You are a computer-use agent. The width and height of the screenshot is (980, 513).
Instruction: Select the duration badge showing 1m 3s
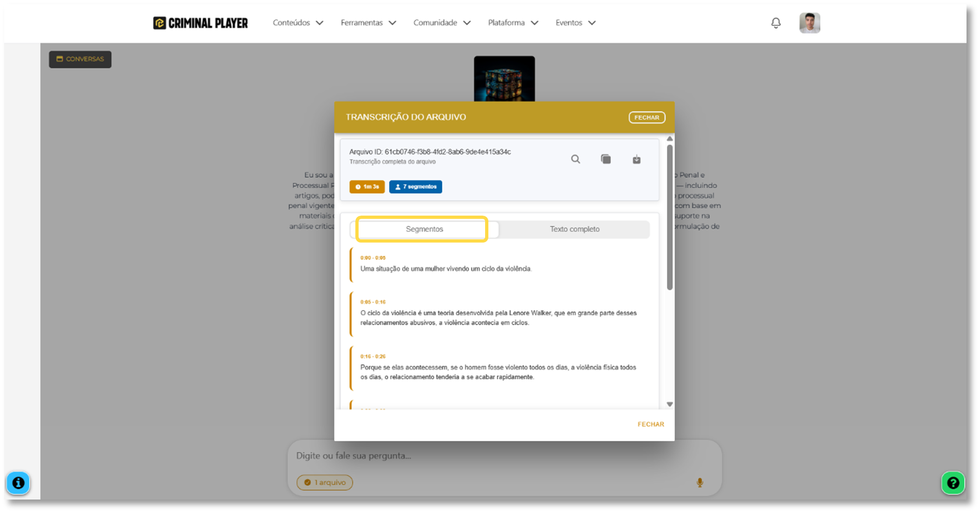(367, 186)
